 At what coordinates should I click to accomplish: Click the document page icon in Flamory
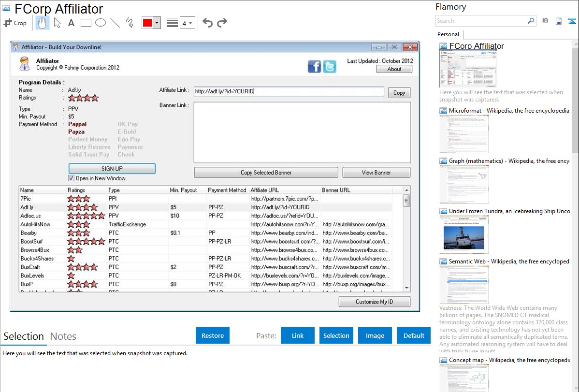tap(559, 21)
